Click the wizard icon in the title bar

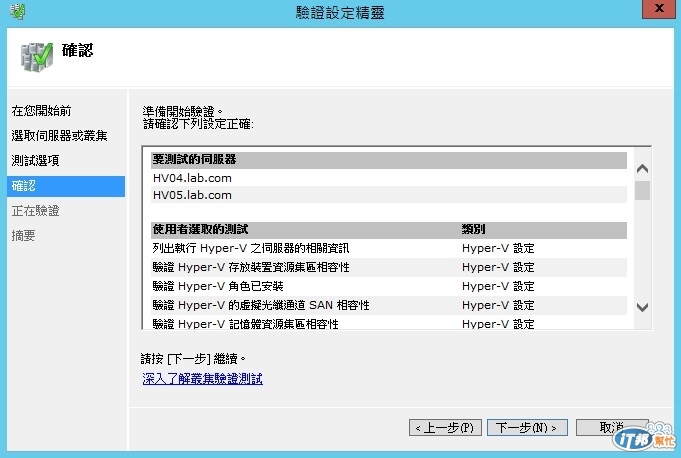[x=18, y=11]
